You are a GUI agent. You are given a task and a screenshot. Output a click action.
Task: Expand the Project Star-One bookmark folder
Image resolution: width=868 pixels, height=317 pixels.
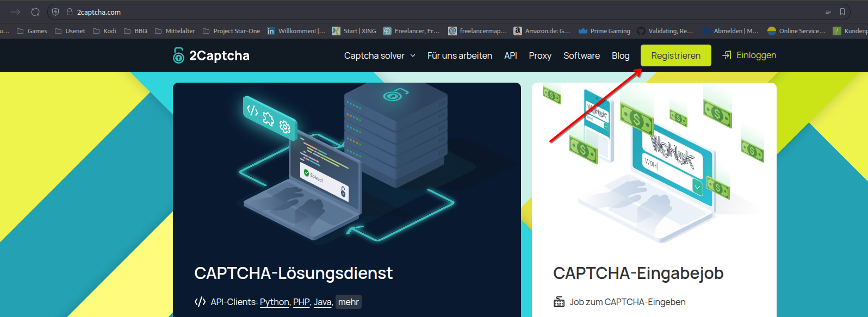231,31
